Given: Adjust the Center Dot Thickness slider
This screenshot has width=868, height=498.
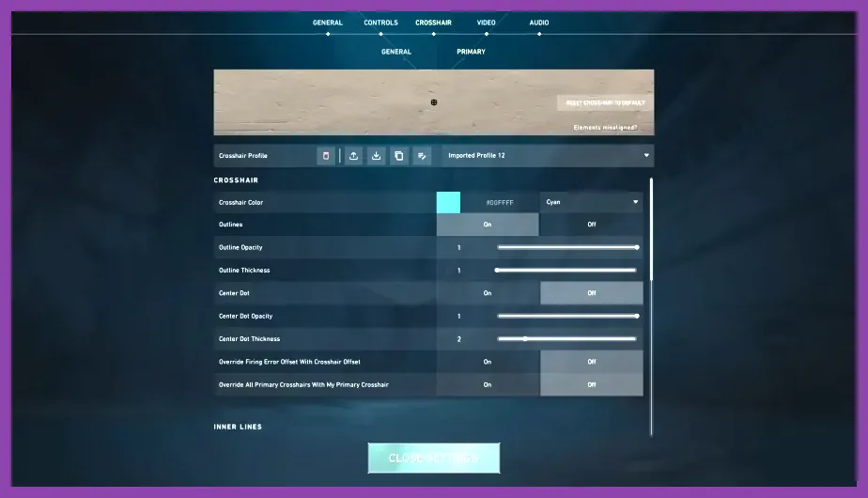Looking at the screenshot, I should tap(566, 338).
